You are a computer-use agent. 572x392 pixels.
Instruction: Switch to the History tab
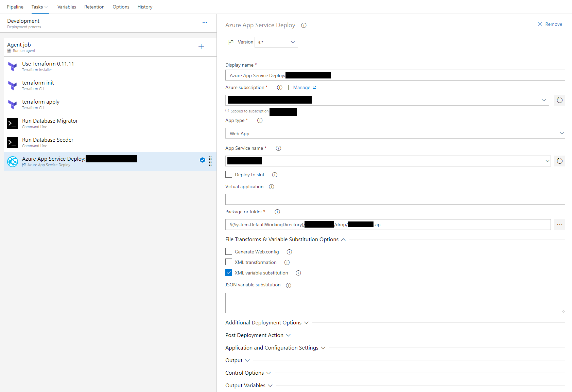pyautogui.click(x=145, y=7)
